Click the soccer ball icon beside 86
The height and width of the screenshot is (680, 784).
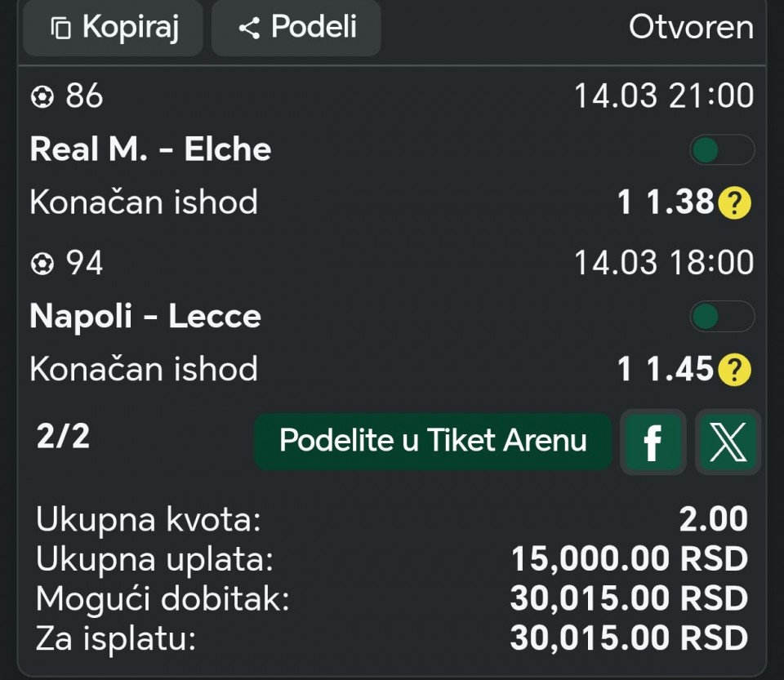coord(42,97)
